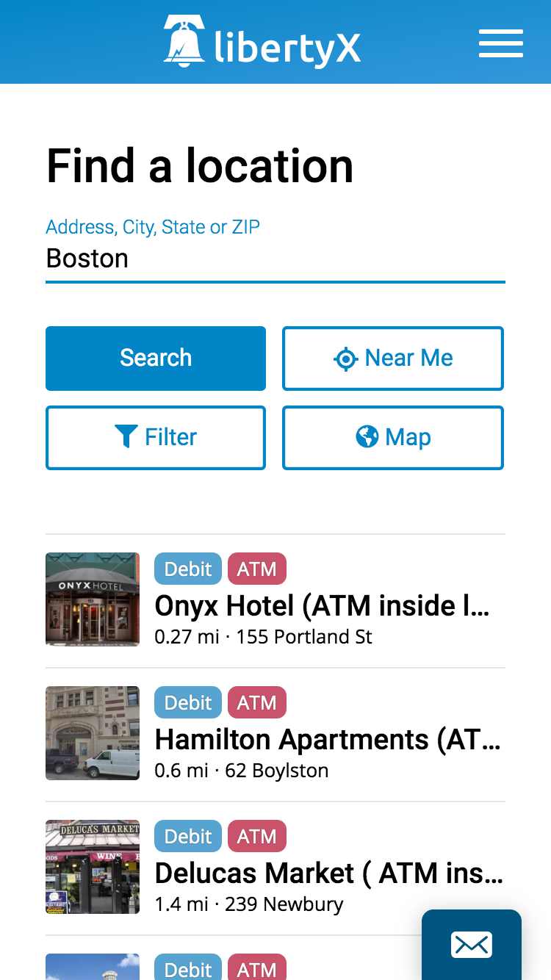Click the Debit tag on Delucas Market
Screen dimensions: 551x980
[x=188, y=837]
